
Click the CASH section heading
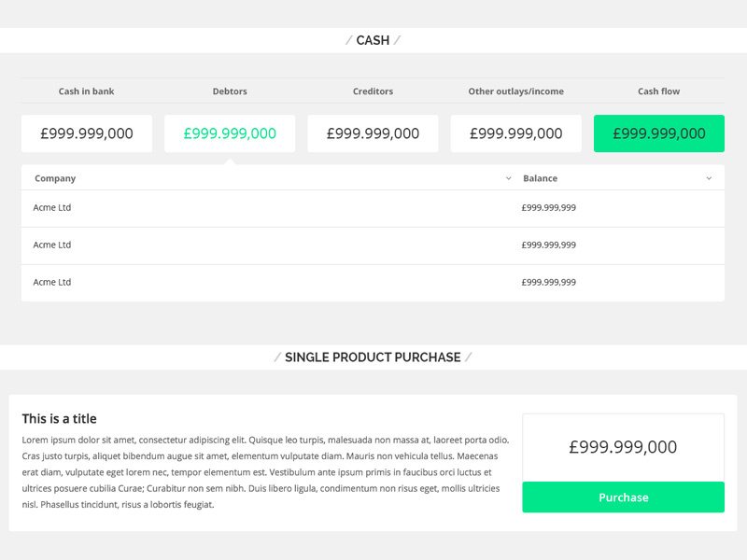(373, 40)
